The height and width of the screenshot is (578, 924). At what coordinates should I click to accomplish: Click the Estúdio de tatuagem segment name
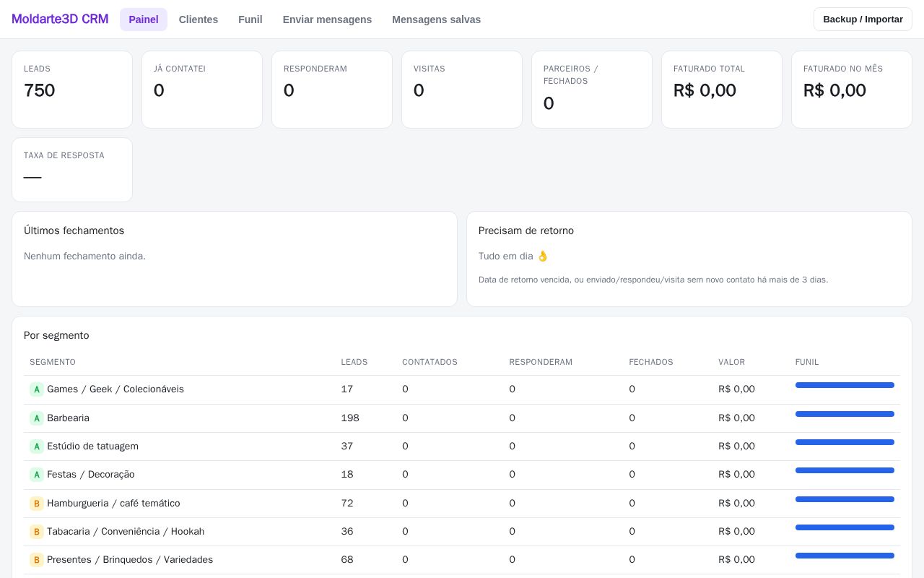[92, 447]
